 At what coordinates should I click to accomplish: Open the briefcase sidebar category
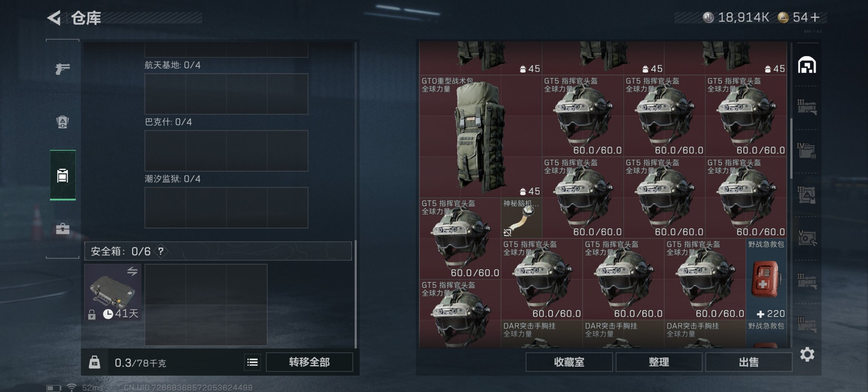tap(63, 228)
